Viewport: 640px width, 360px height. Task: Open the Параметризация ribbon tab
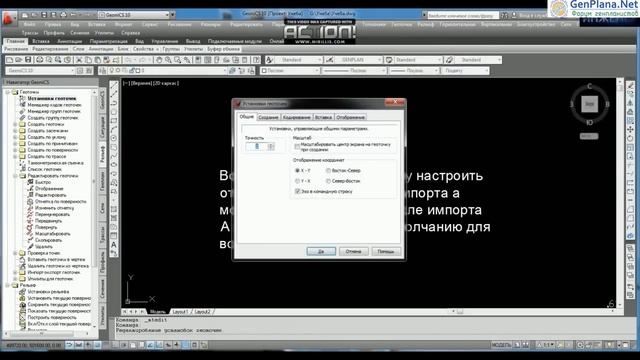pyautogui.click(x=109, y=41)
